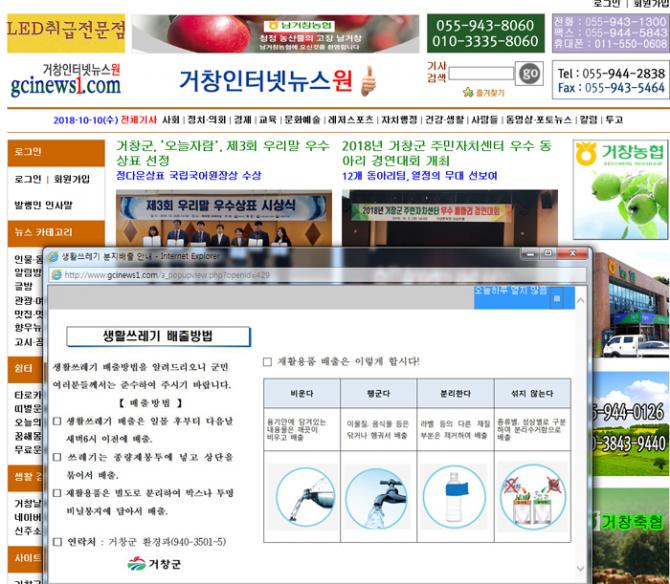Click the article search input field
Viewport: 670px width, 584px height.
click(x=481, y=73)
